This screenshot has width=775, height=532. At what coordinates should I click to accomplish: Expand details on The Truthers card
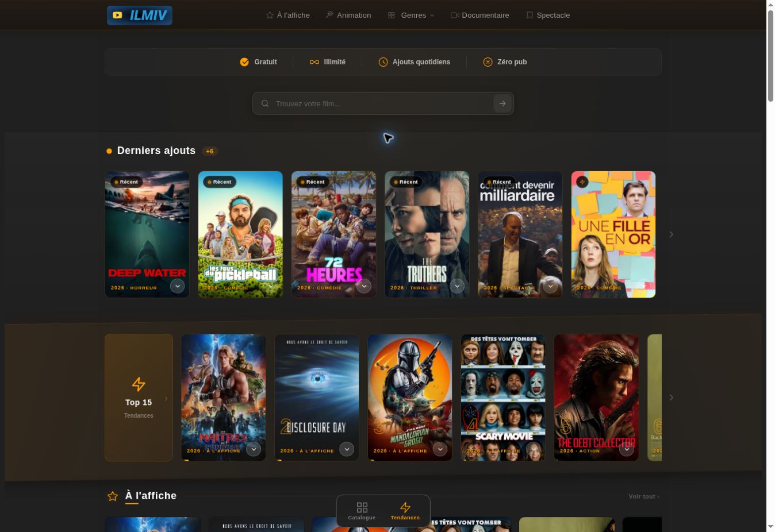(x=457, y=286)
